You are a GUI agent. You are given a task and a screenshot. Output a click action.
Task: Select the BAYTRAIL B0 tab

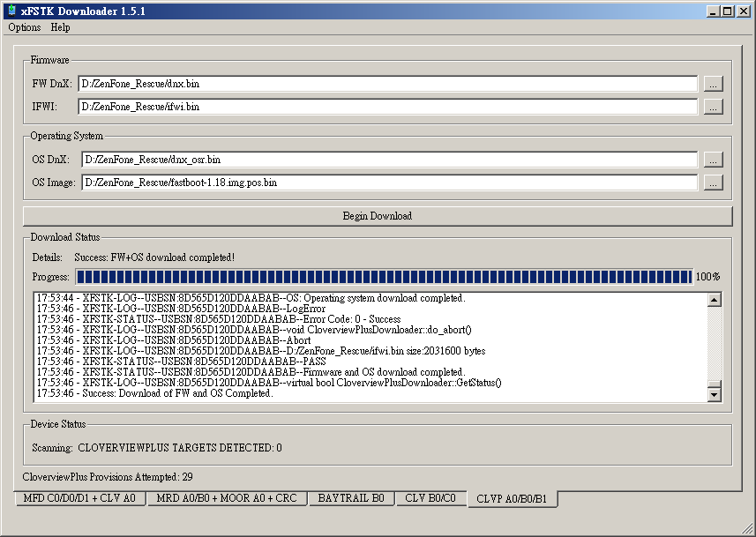coord(351,498)
